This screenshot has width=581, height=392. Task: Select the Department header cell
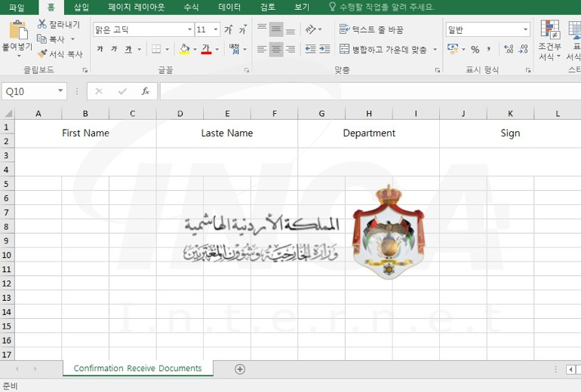[x=369, y=133]
